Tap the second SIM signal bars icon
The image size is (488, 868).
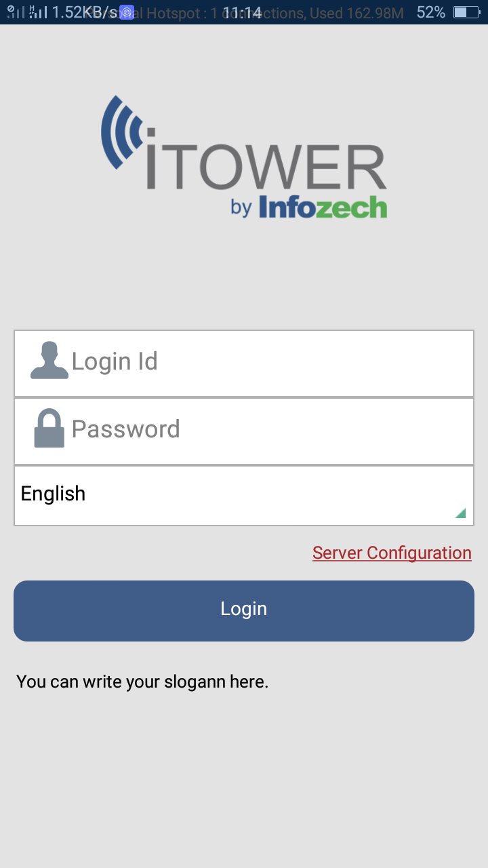point(39,12)
